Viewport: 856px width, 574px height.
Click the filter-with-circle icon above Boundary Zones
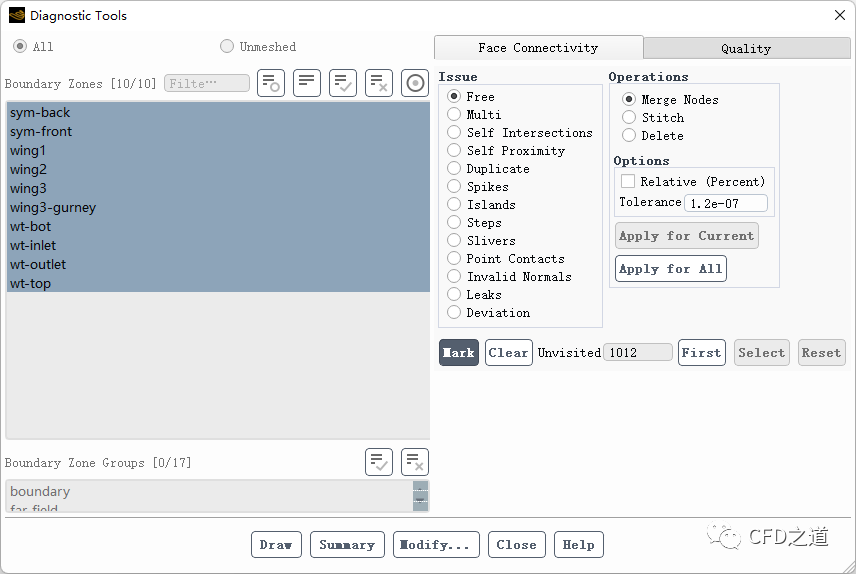tap(271, 83)
